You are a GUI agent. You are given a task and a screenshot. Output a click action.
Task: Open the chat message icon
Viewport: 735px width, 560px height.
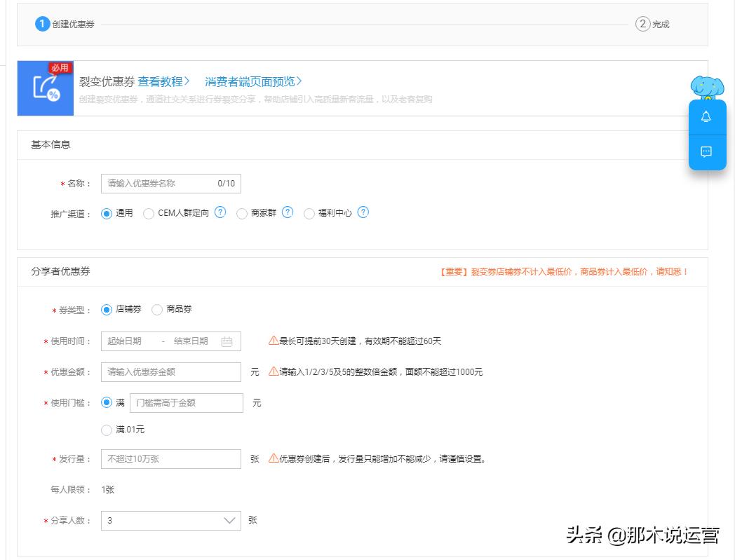[x=707, y=151]
